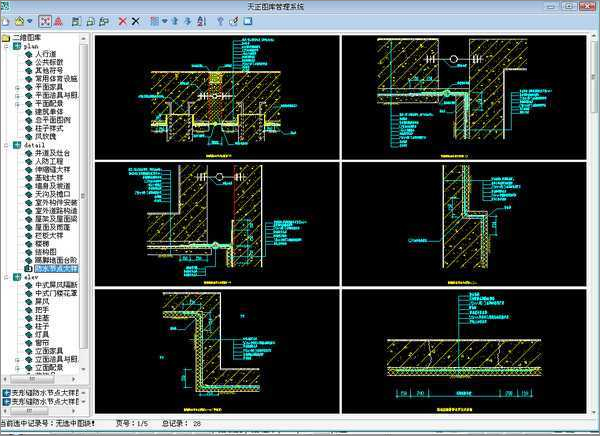Expand the 平面家具 node

click(17, 88)
